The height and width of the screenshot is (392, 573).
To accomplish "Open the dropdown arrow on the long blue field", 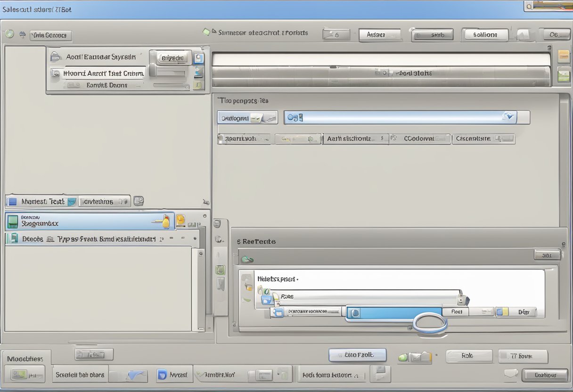I will tap(508, 117).
